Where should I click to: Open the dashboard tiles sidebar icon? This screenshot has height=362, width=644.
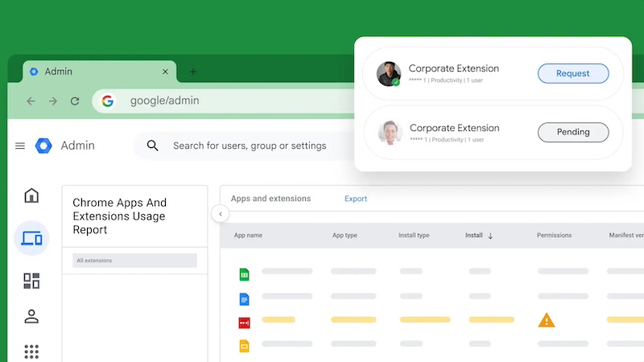click(x=31, y=281)
